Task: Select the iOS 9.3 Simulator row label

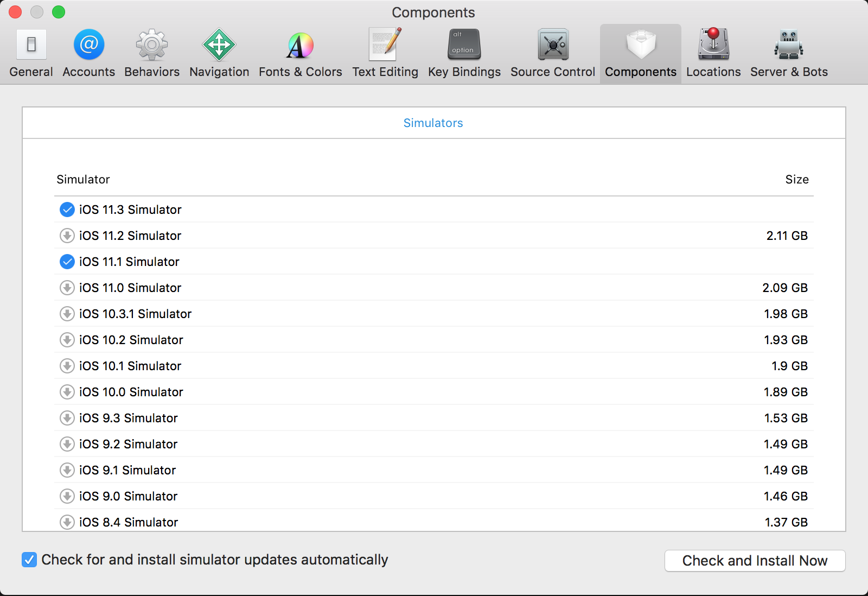Action: (128, 418)
